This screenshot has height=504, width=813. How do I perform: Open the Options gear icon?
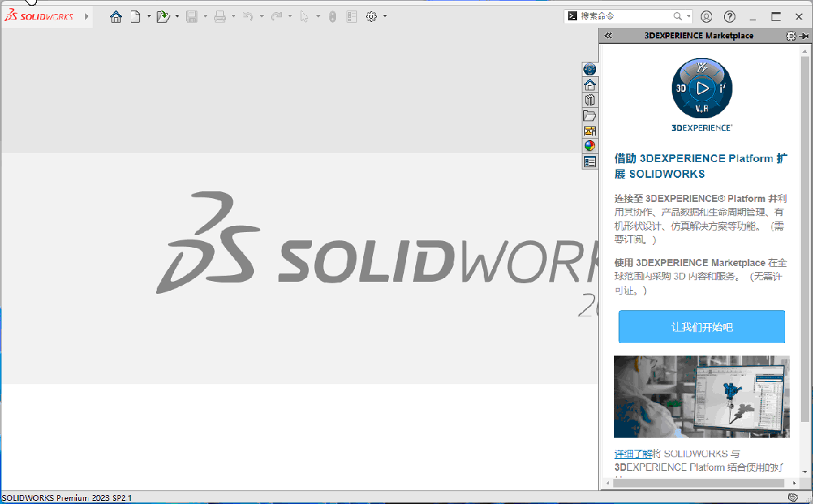coord(371,17)
